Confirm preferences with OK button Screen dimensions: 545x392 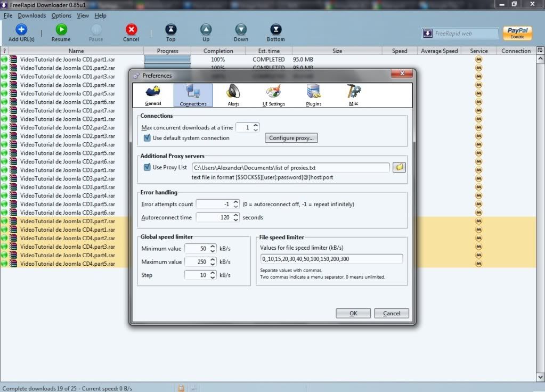353,314
